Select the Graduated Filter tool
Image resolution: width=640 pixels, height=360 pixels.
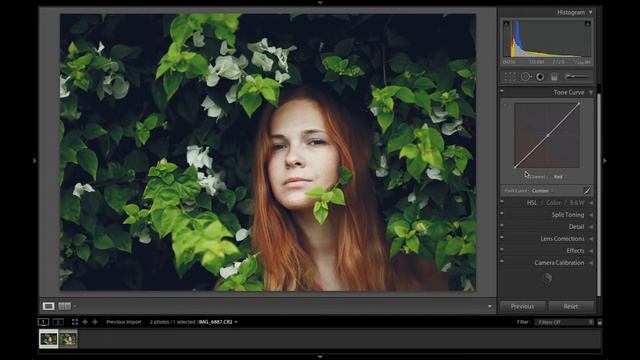[x=554, y=77]
